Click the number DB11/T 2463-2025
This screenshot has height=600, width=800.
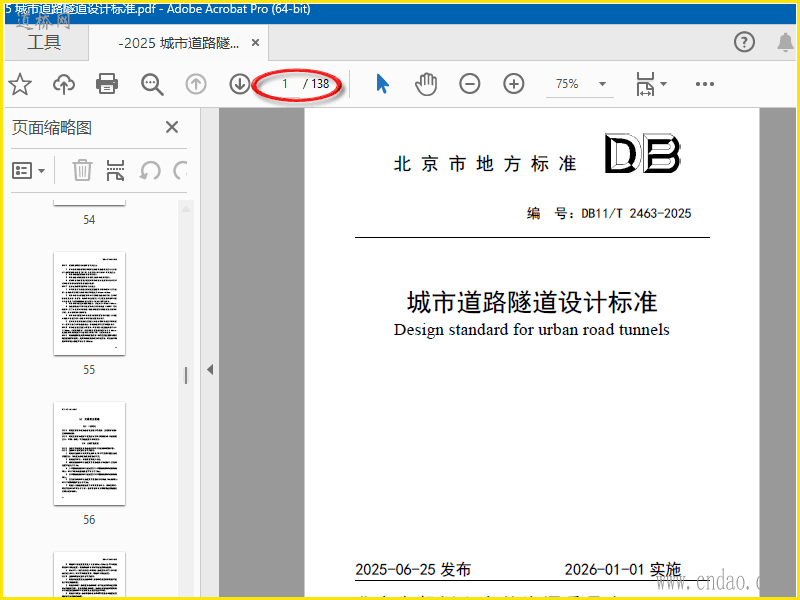point(636,213)
